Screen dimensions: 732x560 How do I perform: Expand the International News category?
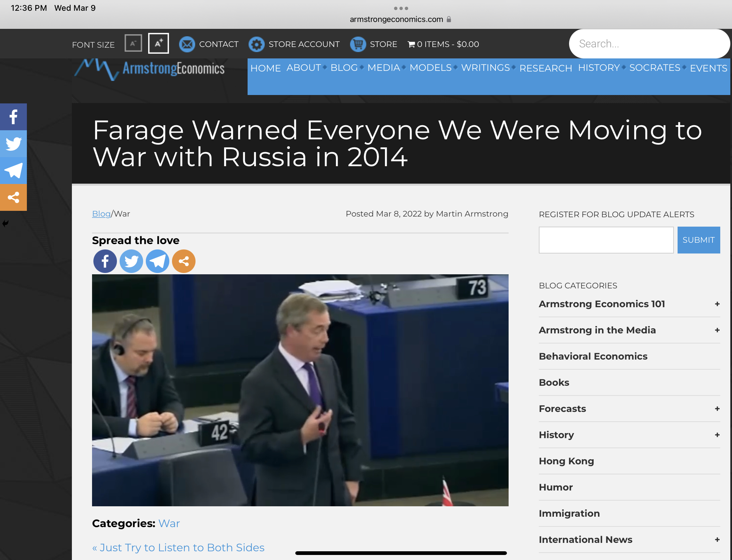717,540
